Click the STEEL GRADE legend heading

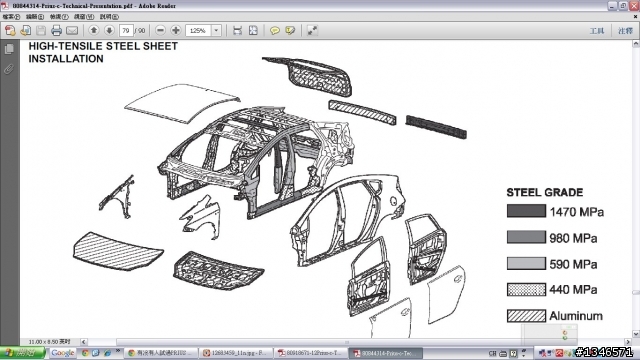tap(544, 193)
